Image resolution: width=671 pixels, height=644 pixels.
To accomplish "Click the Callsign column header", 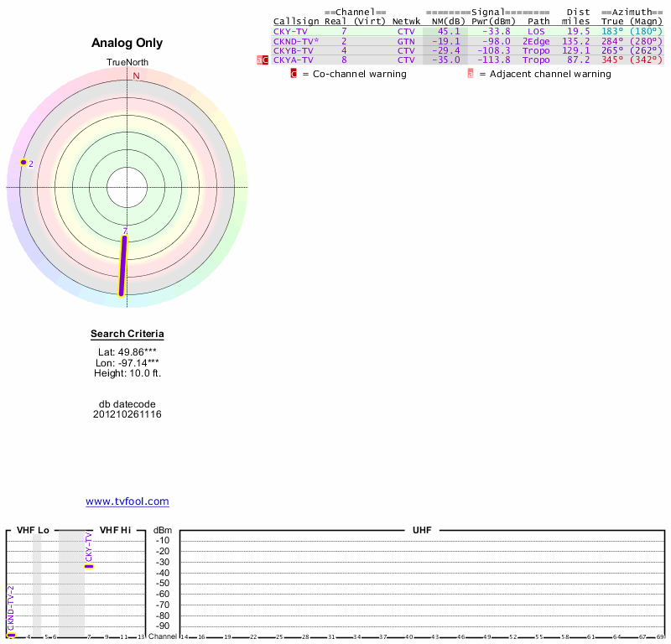I will (295, 21).
